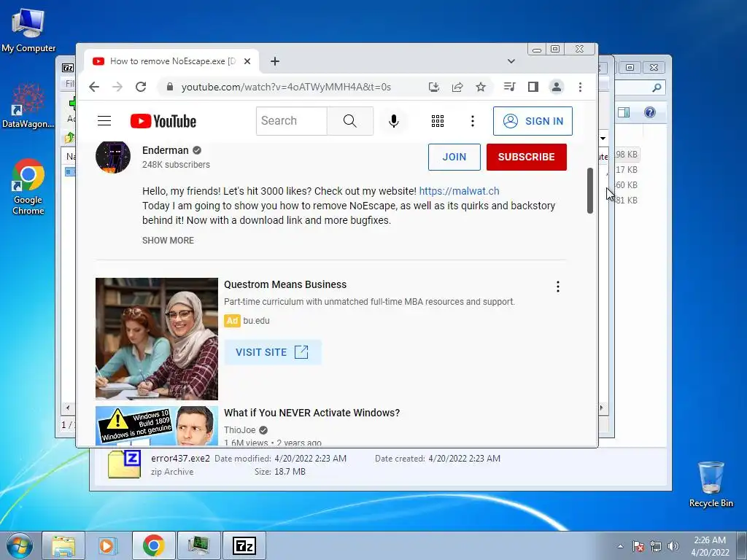The height and width of the screenshot is (560, 747).
Task: Open Recycle Bin on desktop
Action: pyautogui.click(x=711, y=484)
